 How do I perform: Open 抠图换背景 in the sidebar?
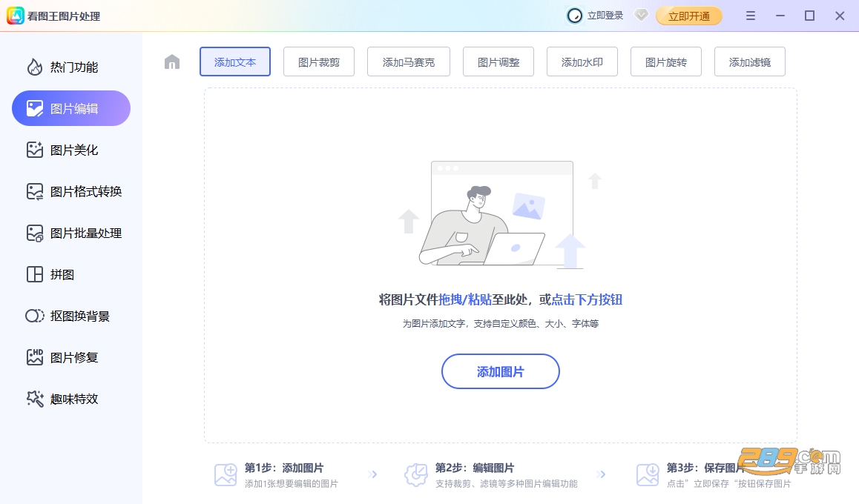pyautogui.click(x=71, y=316)
